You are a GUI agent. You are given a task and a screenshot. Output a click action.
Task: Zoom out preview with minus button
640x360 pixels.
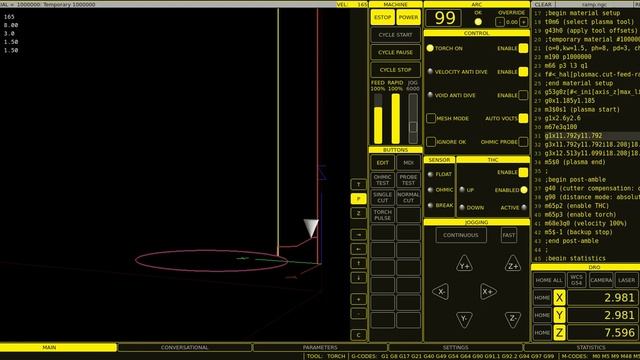tap(358, 313)
